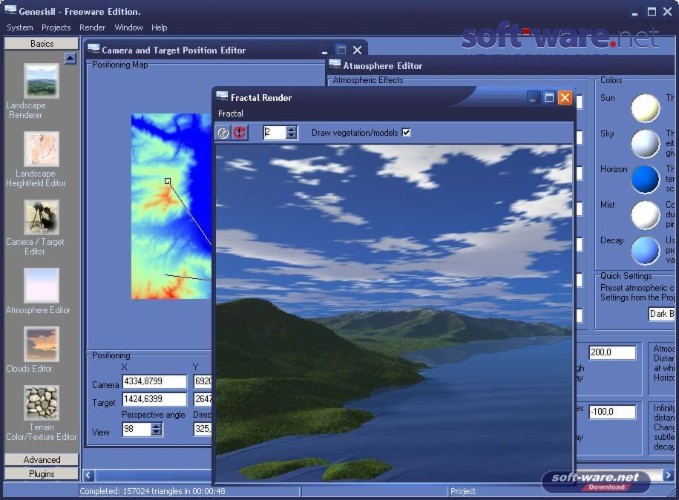Click the Project status bar entry

click(x=463, y=491)
